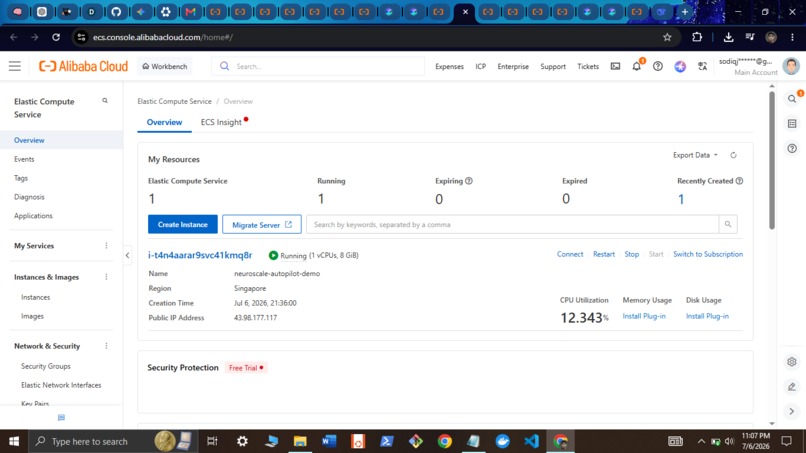806x453 pixels.
Task: Open browser downloads icon
Action: 728,37
